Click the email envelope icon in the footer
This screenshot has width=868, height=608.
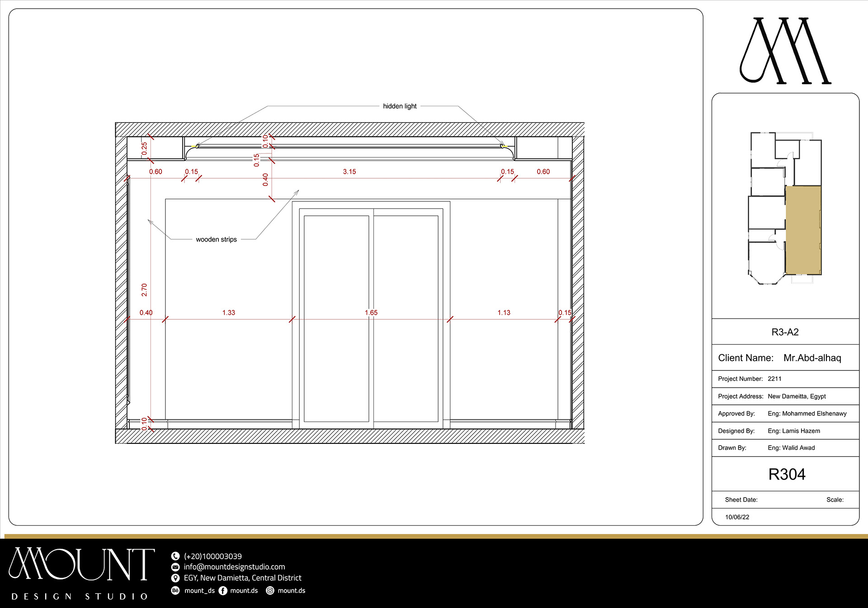[175, 567]
